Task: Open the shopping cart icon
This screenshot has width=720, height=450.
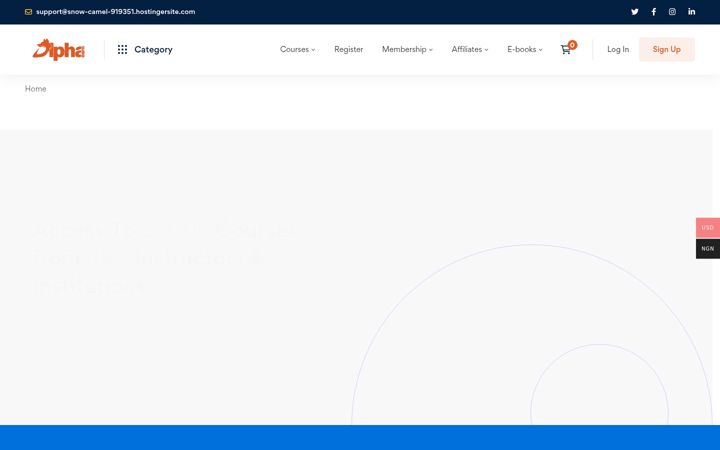Action: coord(566,49)
